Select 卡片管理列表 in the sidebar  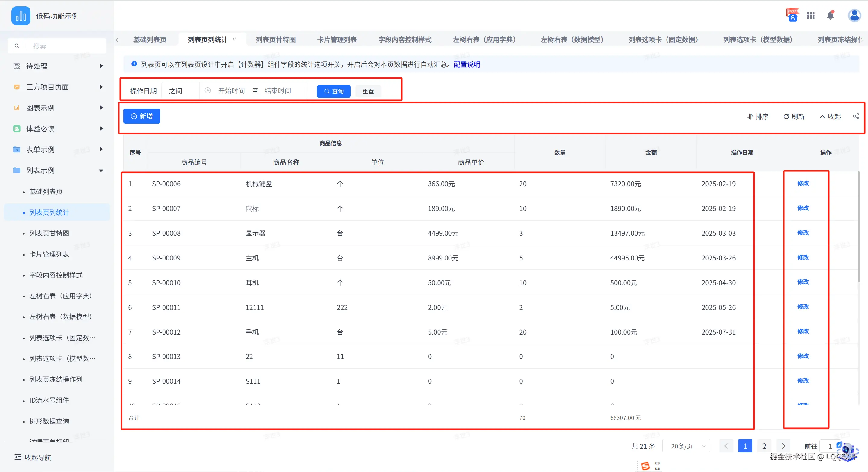click(x=49, y=254)
